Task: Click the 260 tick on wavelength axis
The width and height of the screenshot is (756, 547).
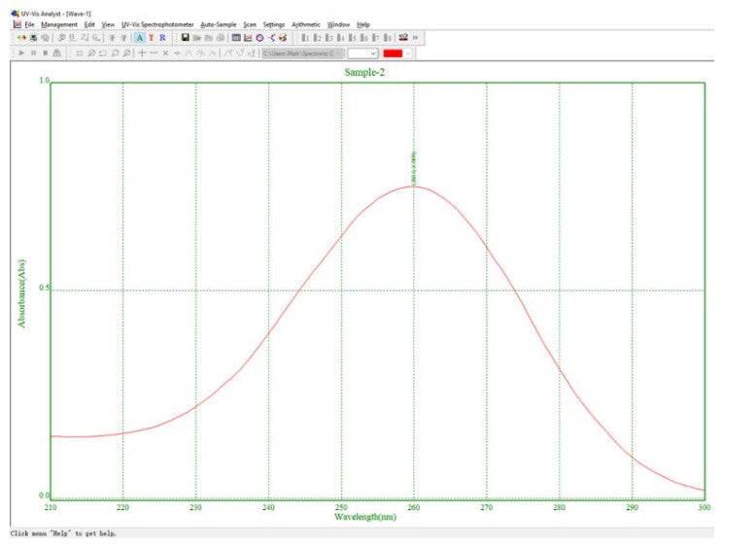Action: [414, 507]
